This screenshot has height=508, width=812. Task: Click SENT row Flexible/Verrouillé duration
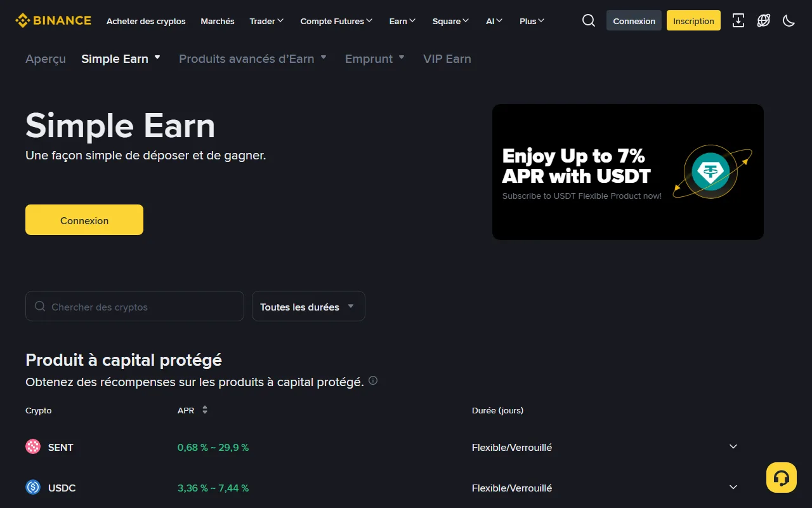pyautogui.click(x=512, y=447)
